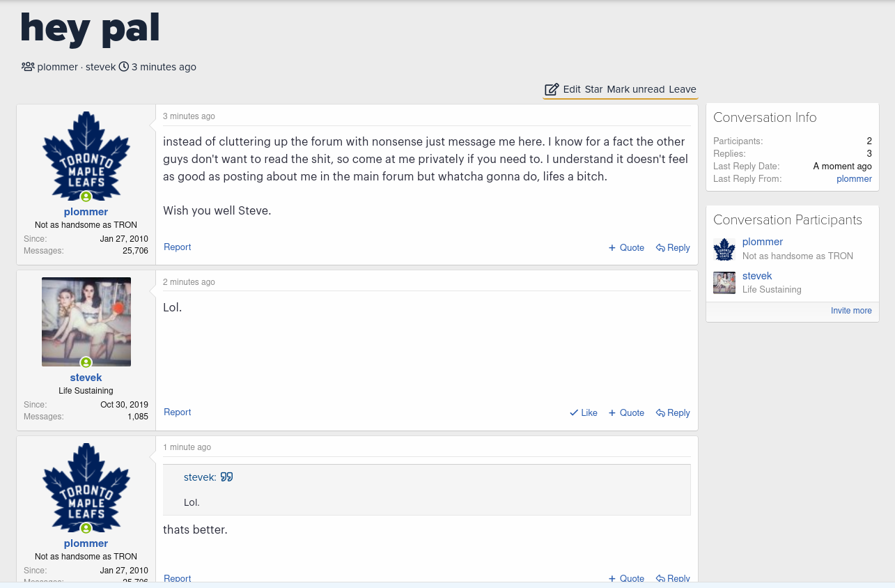Click stevek's small avatar in participants panel
Screen dimensions: 895x588
(724, 283)
